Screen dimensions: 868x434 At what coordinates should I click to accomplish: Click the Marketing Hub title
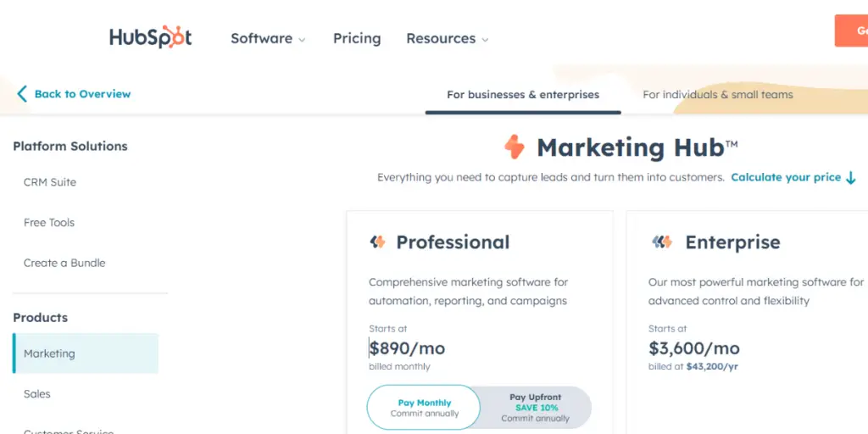637,147
